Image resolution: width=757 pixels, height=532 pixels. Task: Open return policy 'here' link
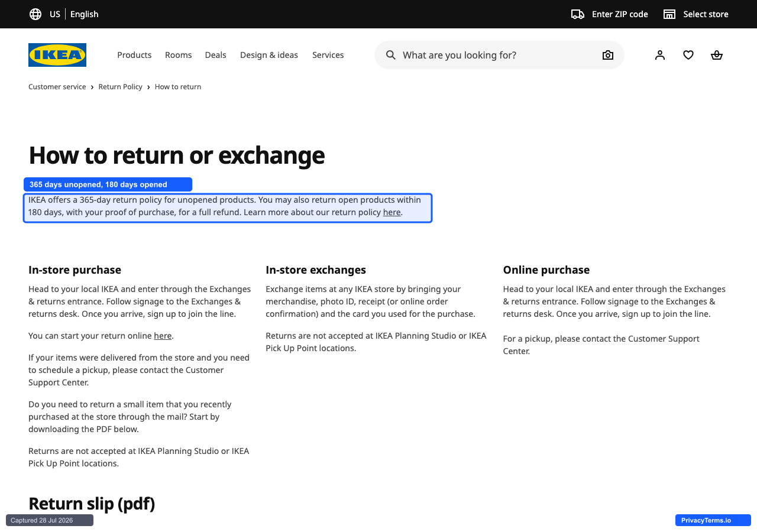coord(392,212)
